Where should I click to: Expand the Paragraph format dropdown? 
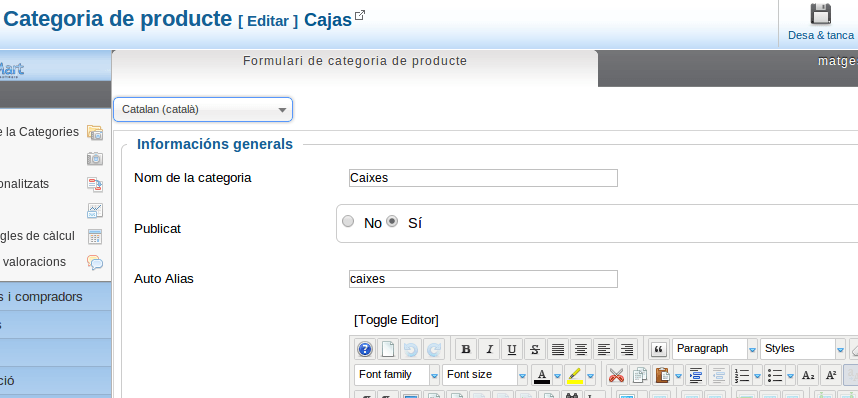click(715, 349)
